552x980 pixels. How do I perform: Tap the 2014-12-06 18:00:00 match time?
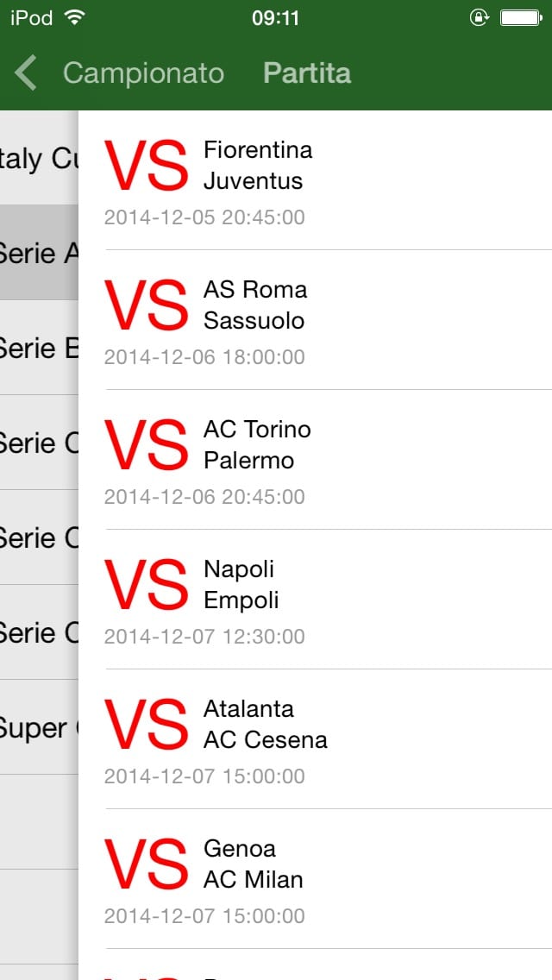204,357
